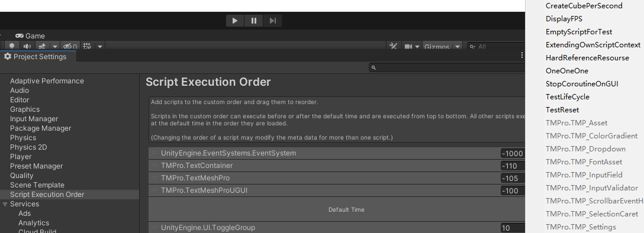The width and height of the screenshot is (644, 233).
Task: Toggle scene effects icon
Action: (42, 46)
